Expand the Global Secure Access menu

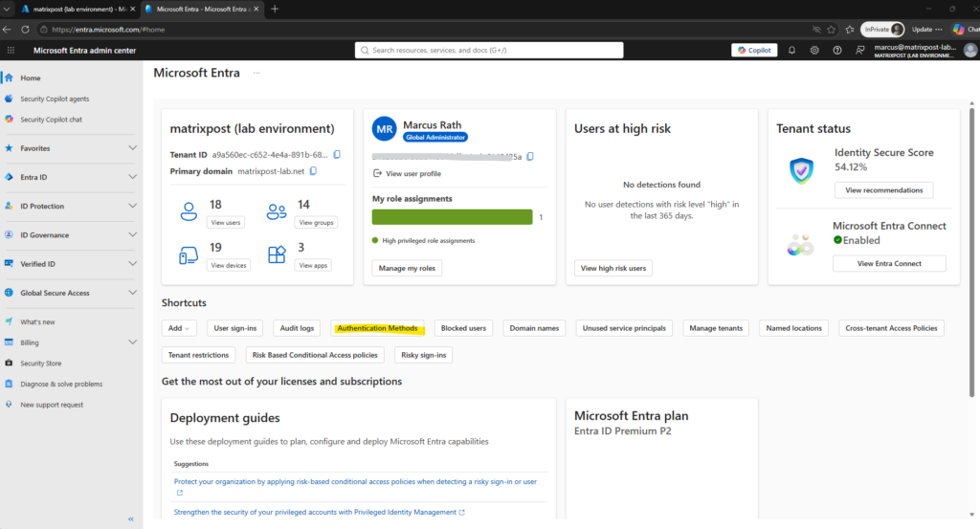point(132,293)
